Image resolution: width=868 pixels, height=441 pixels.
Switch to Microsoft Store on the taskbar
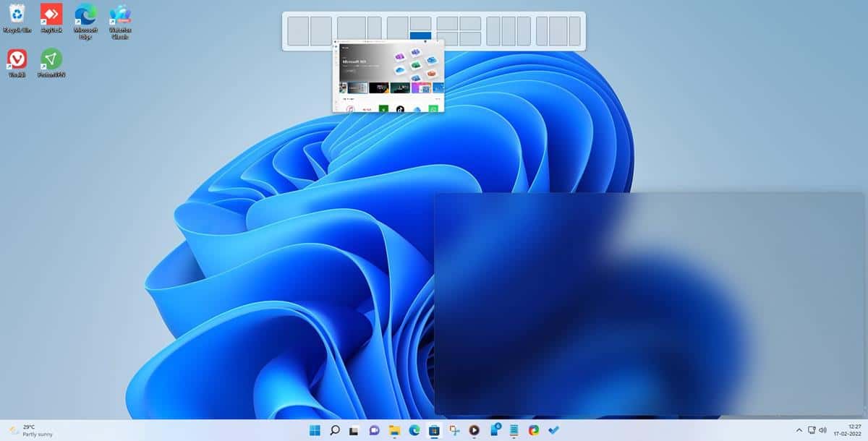(x=434, y=430)
